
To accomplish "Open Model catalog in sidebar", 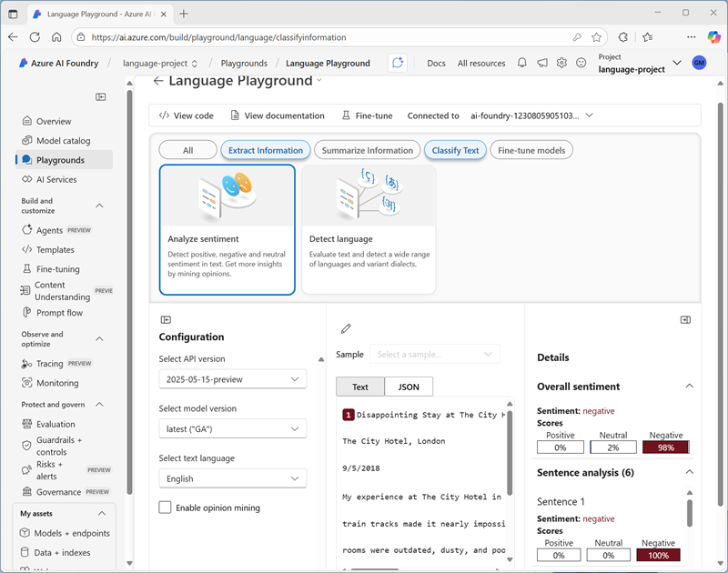I will pyautogui.click(x=63, y=141).
